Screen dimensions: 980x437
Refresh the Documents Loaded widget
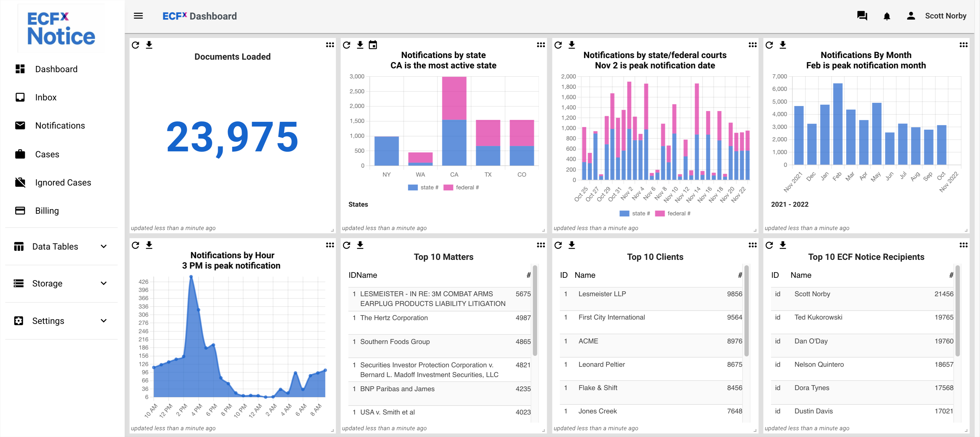[135, 45]
